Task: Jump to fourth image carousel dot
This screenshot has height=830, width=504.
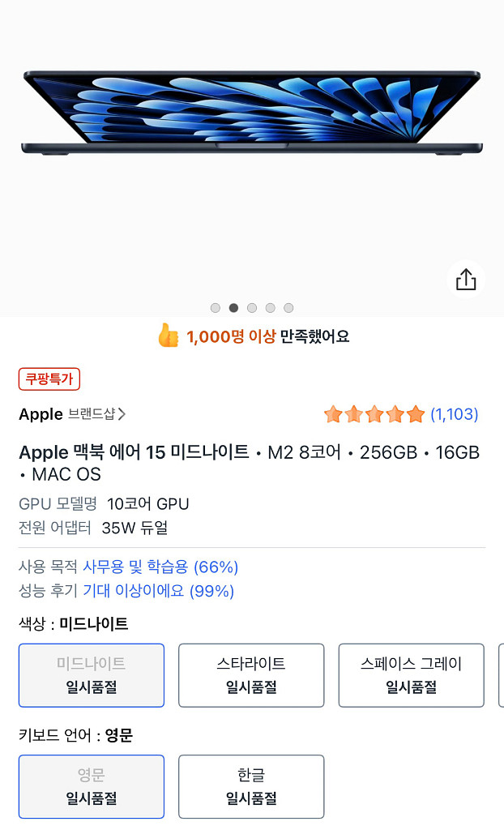Action: pyautogui.click(x=271, y=308)
